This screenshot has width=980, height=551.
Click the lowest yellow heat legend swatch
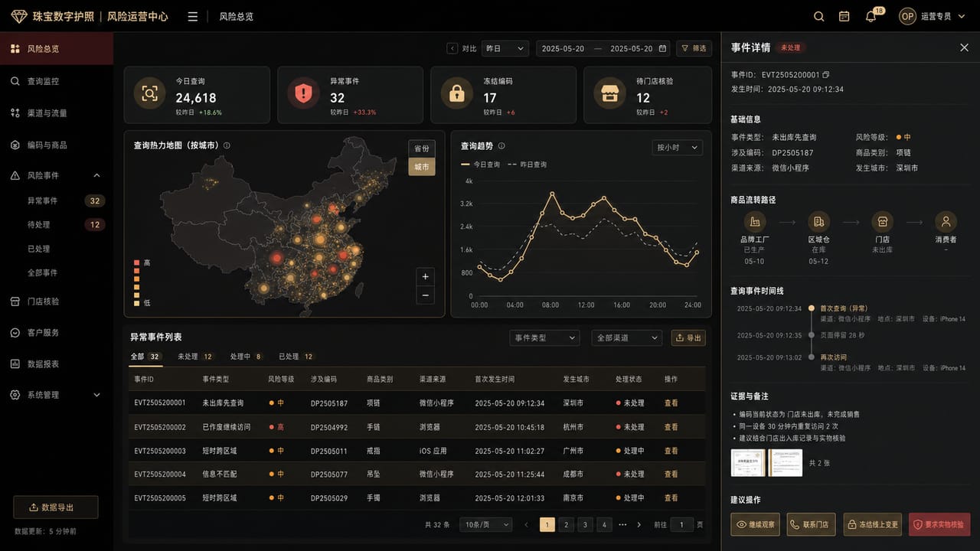pyautogui.click(x=137, y=303)
